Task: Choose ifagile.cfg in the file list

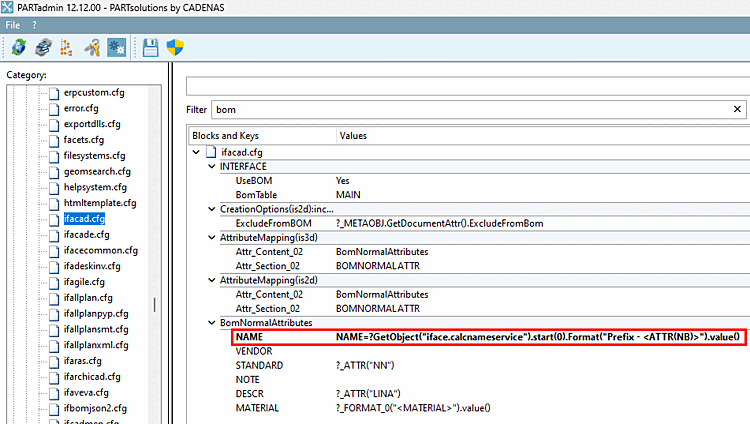Action: 84,282
